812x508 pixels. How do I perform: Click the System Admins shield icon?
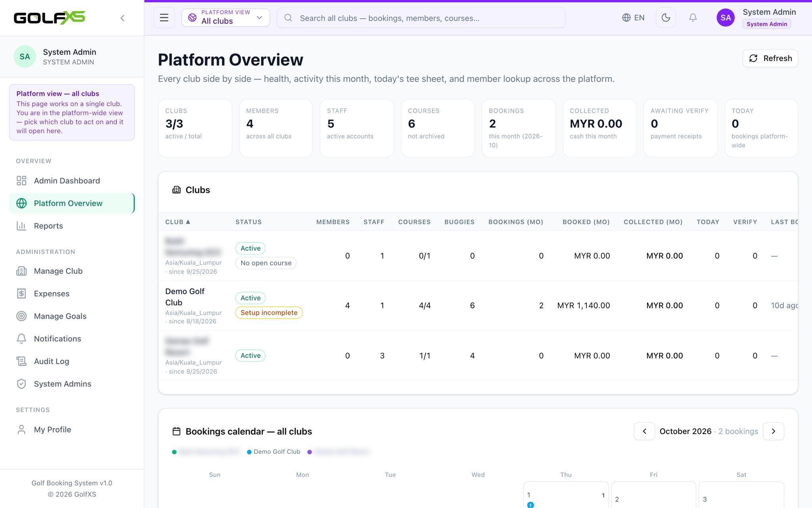(21, 384)
